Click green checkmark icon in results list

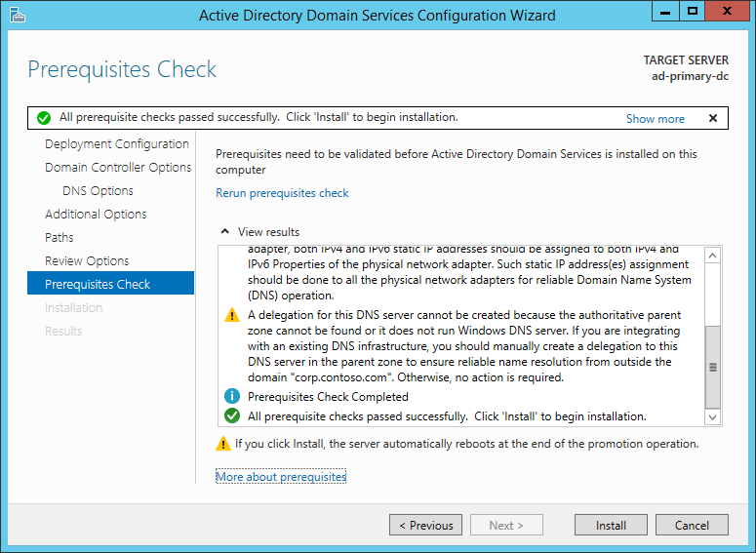232,415
